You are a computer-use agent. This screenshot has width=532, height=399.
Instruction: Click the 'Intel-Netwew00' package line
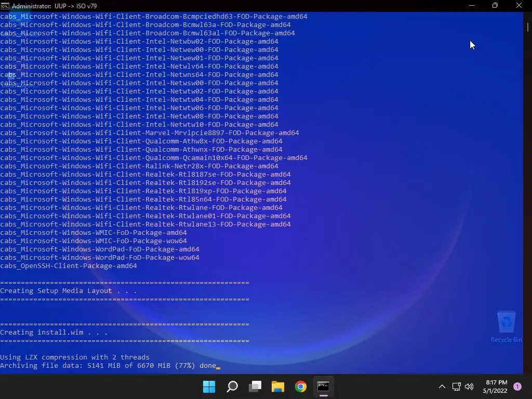139,50
